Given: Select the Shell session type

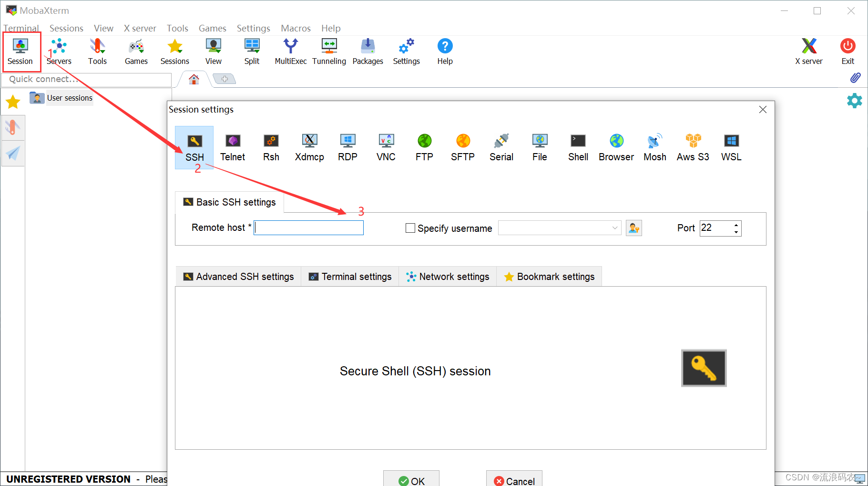Looking at the screenshot, I should click(578, 147).
